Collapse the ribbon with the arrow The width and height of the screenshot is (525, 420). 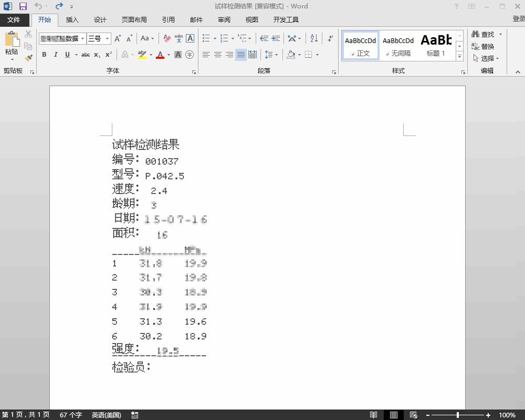[x=518, y=72]
